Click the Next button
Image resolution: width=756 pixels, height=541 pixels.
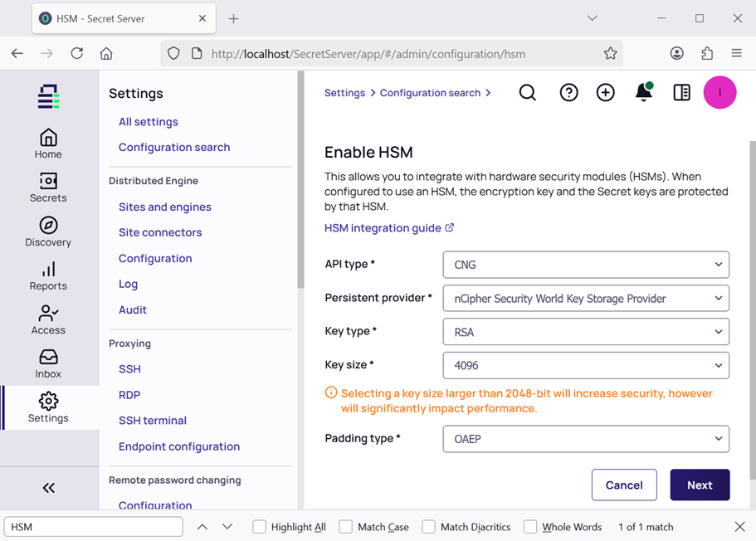(700, 485)
